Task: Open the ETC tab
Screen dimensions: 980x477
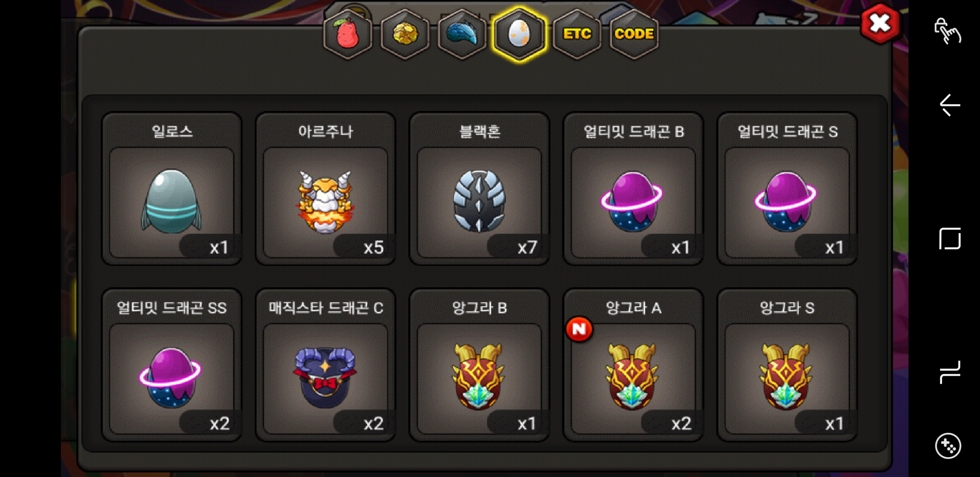Action: [x=577, y=34]
